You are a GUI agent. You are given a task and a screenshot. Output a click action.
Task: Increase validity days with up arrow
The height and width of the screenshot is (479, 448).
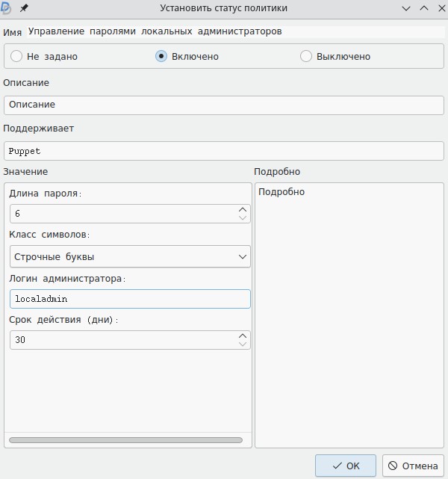pyautogui.click(x=243, y=336)
